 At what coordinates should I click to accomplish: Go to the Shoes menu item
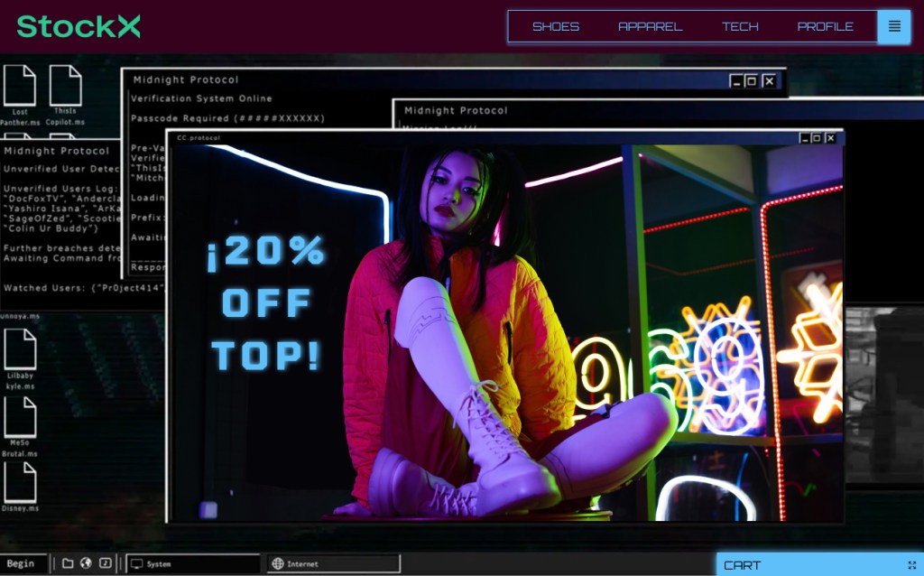[556, 26]
